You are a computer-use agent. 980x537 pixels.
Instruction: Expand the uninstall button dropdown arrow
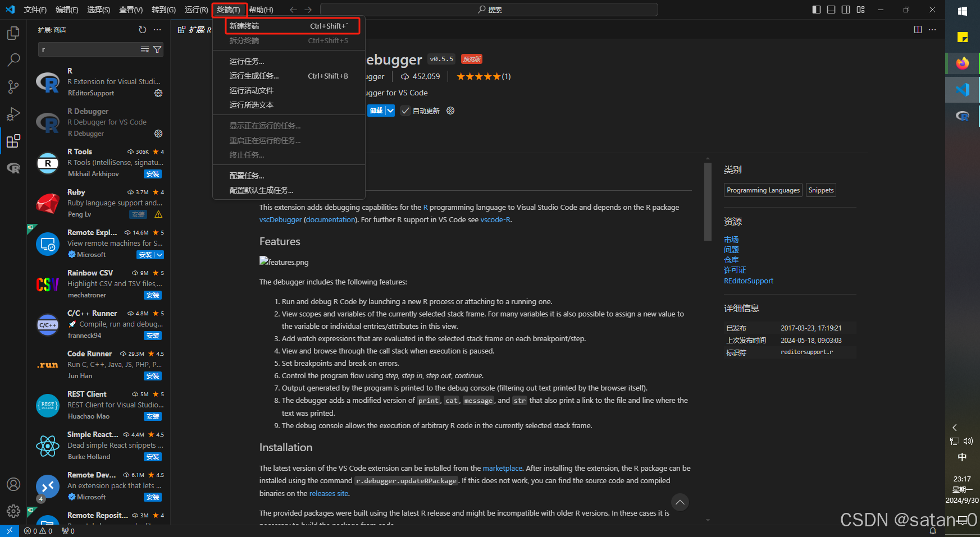(390, 111)
